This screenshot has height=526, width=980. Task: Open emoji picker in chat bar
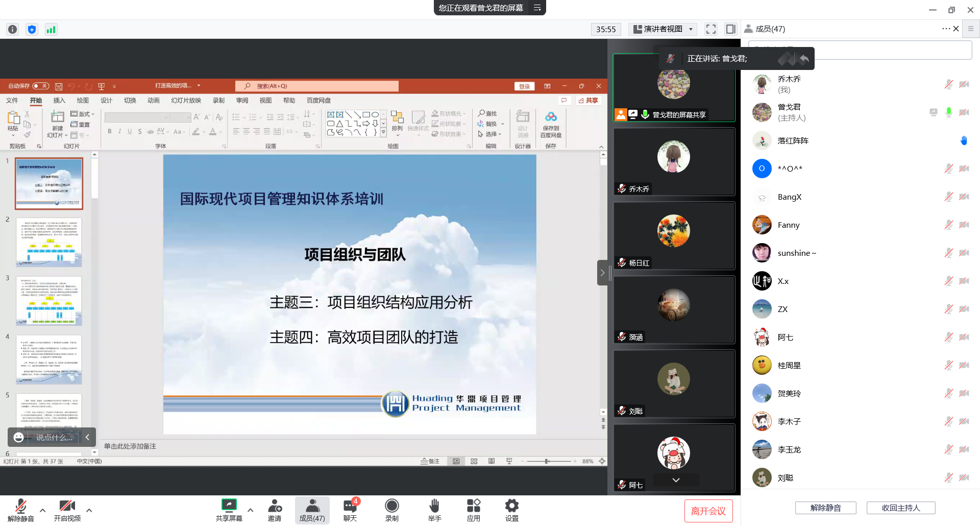click(x=18, y=437)
